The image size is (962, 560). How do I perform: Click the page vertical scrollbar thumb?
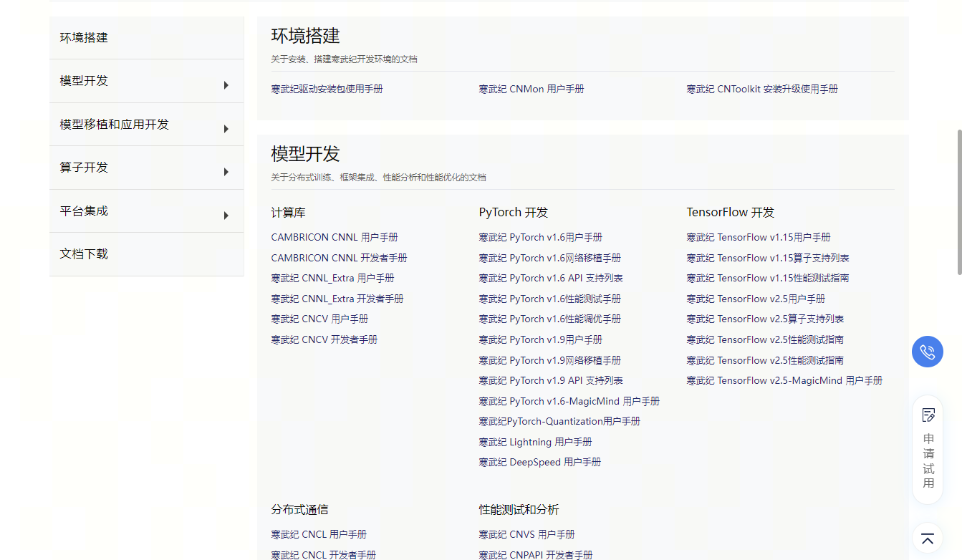point(959,202)
